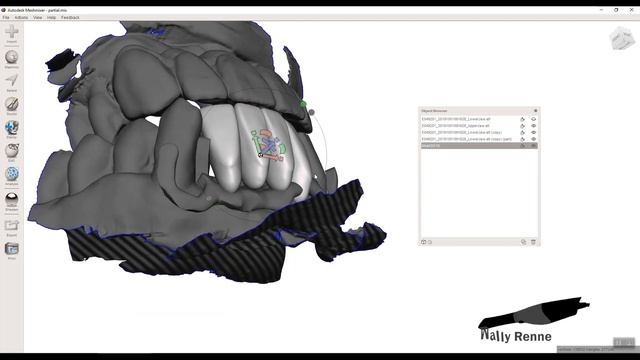Select the Lowerjaw.stl (copy) object row
Image resolution: width=640 pixels, height=360 pixels.
(x=479, y=132)
